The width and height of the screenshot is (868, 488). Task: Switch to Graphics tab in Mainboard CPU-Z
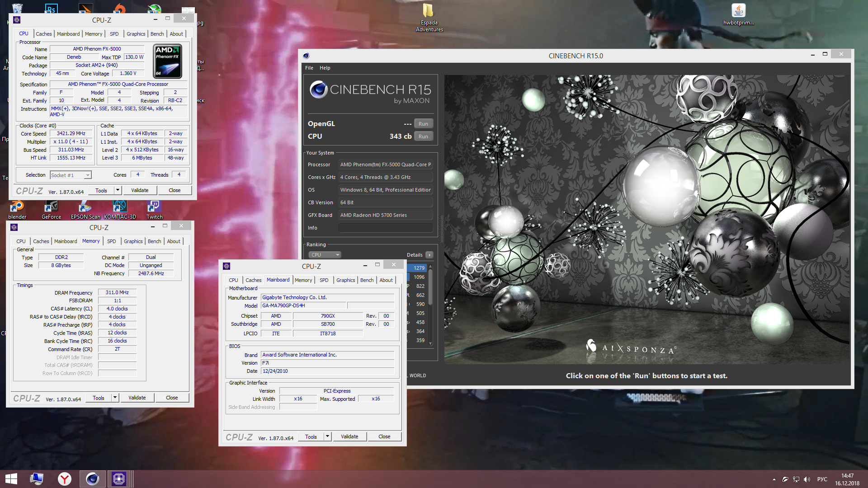click(345, 280)
